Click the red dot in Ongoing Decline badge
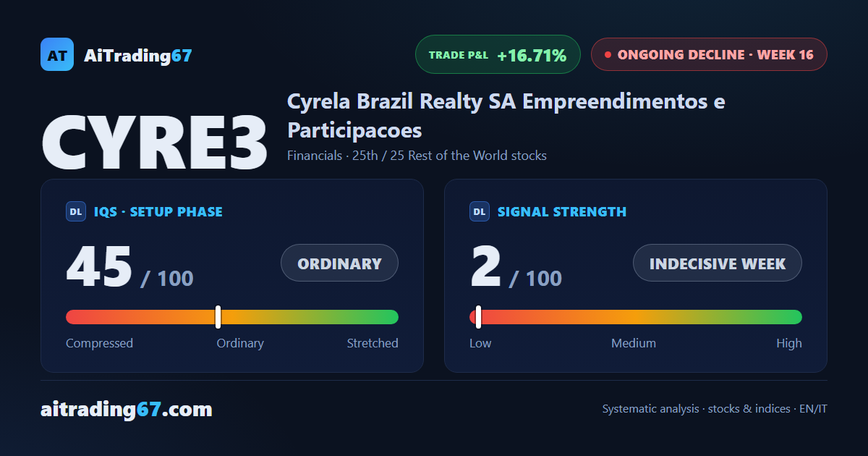The image size is (868, 456). (x=608, y=54)
